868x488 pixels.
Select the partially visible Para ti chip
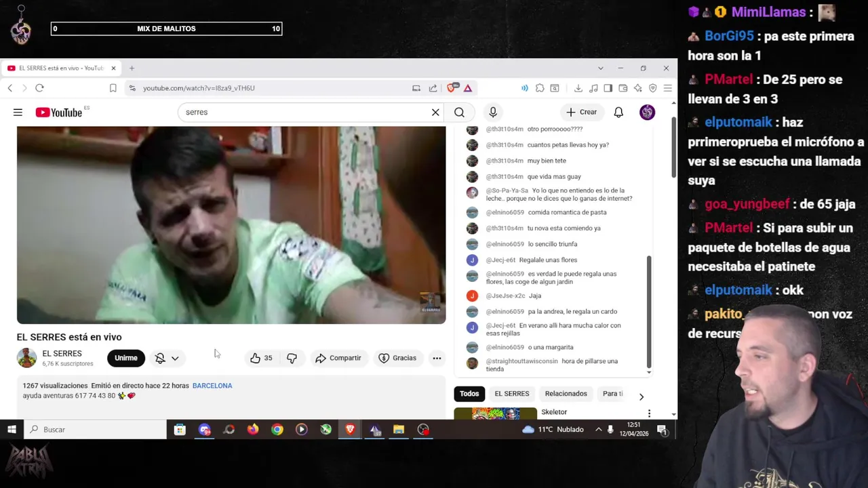(612, 394)
